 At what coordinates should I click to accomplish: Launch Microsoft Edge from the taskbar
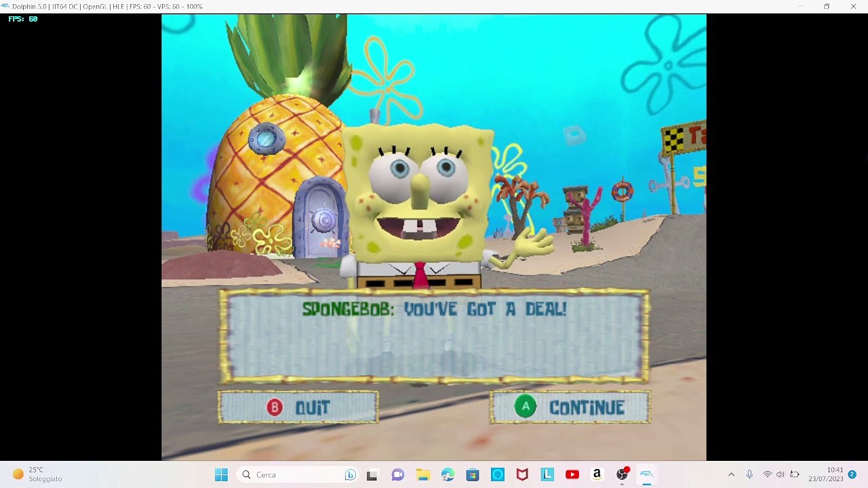point(448,474)
